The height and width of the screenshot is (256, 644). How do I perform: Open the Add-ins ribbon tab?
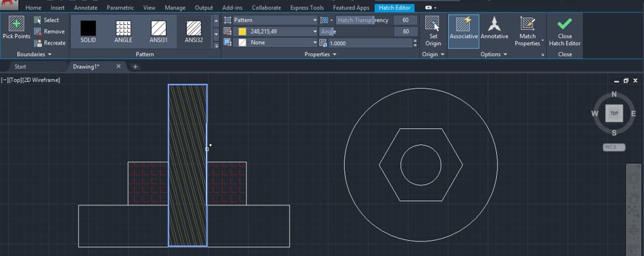pos(233,8)
